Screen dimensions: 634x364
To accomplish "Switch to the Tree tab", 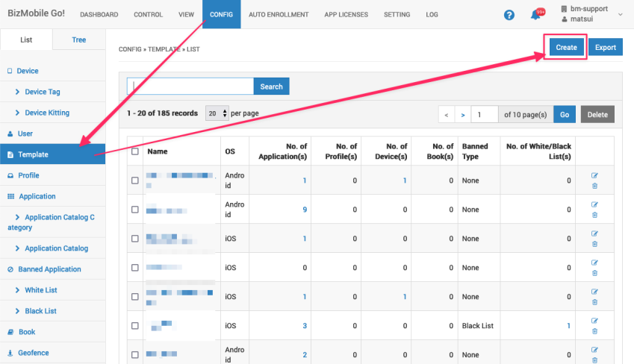I will (x=78, y=40).
